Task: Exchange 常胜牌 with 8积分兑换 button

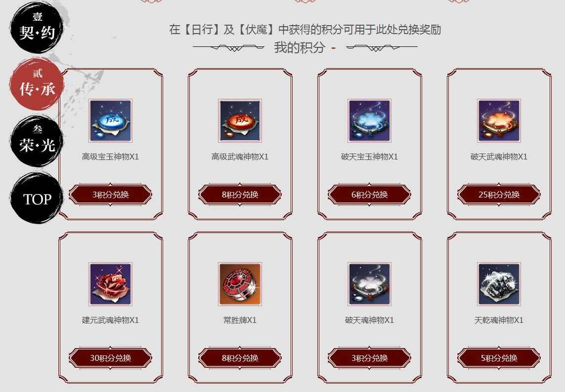Action: pos(240,358)
